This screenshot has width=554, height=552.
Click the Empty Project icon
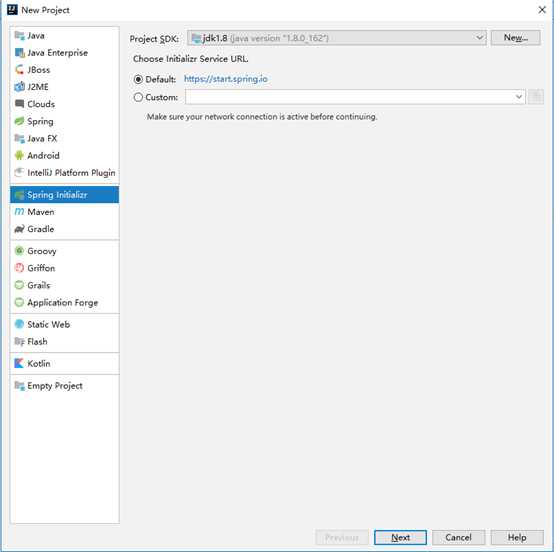click(19, 386)
